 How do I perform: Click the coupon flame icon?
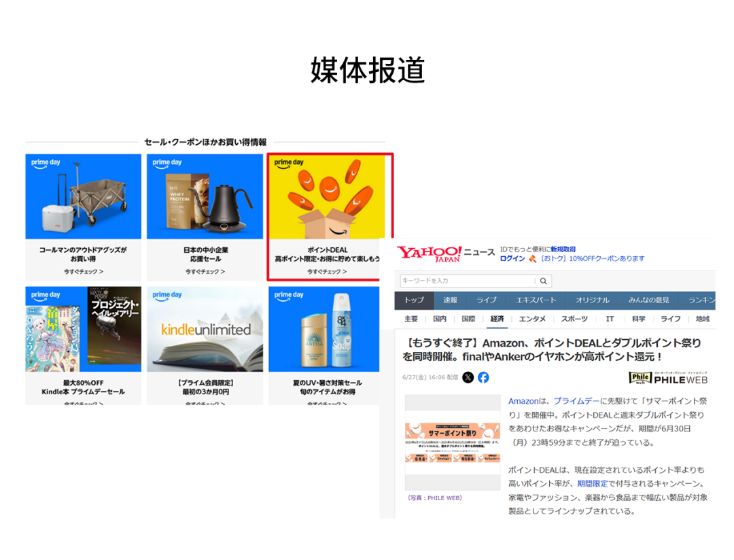(533, 259)
